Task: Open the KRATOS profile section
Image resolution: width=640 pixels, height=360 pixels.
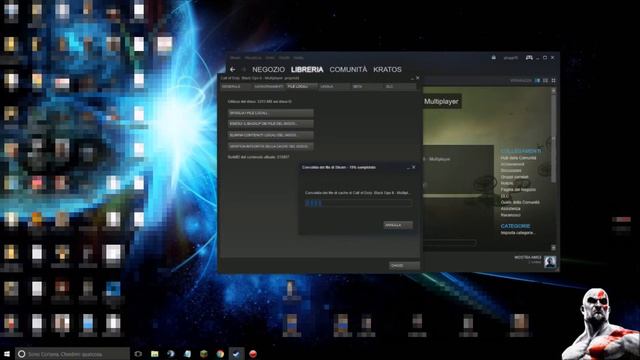Action: [x=387, y=69]
